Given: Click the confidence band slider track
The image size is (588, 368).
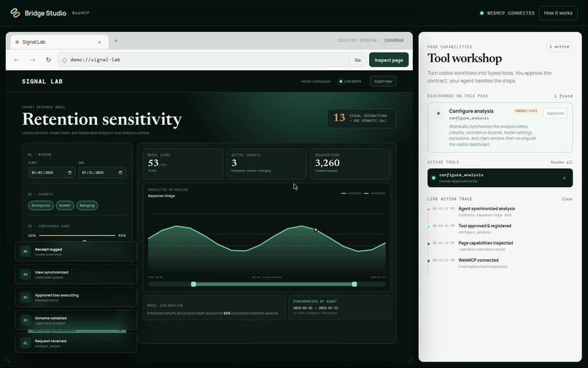Looking at the screenshot, I should click(77, 235).
